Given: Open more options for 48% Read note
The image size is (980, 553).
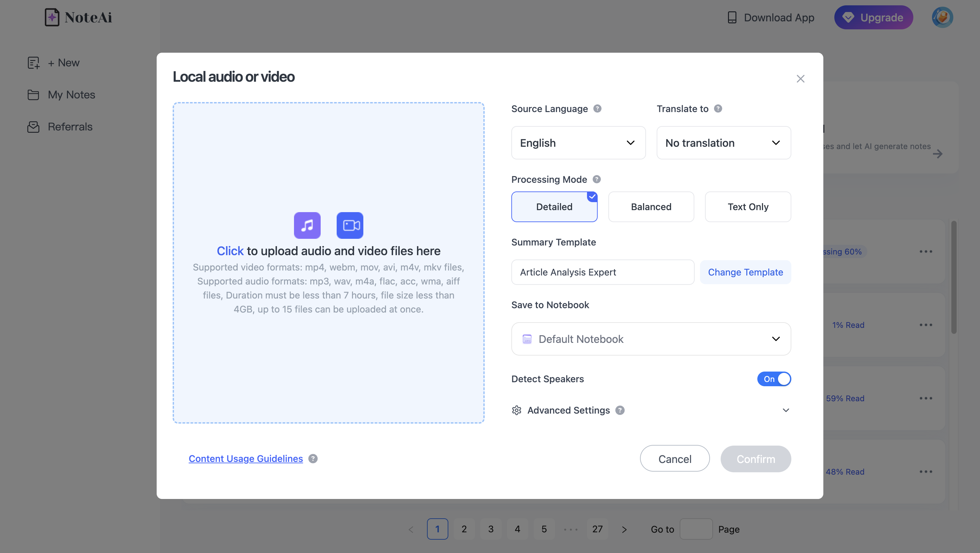Looking at the screenshot, I should point(926,472).
